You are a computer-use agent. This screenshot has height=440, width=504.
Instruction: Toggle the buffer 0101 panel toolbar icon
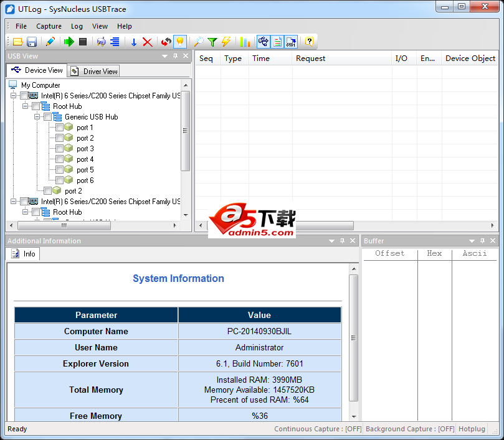[291, 42]
